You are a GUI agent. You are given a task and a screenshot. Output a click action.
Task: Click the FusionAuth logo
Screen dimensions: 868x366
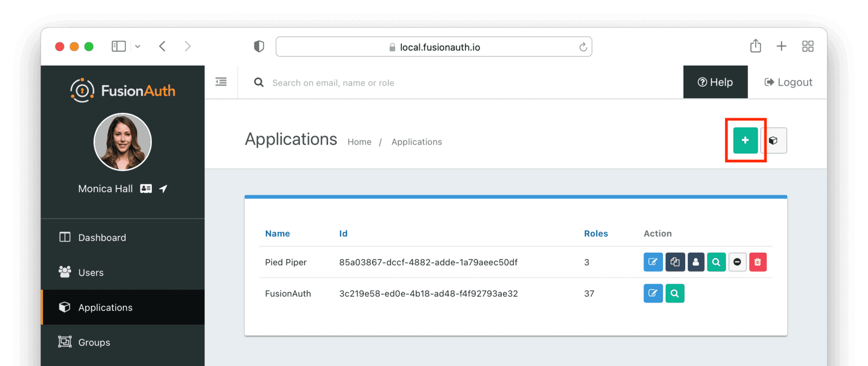click(123, 91)
